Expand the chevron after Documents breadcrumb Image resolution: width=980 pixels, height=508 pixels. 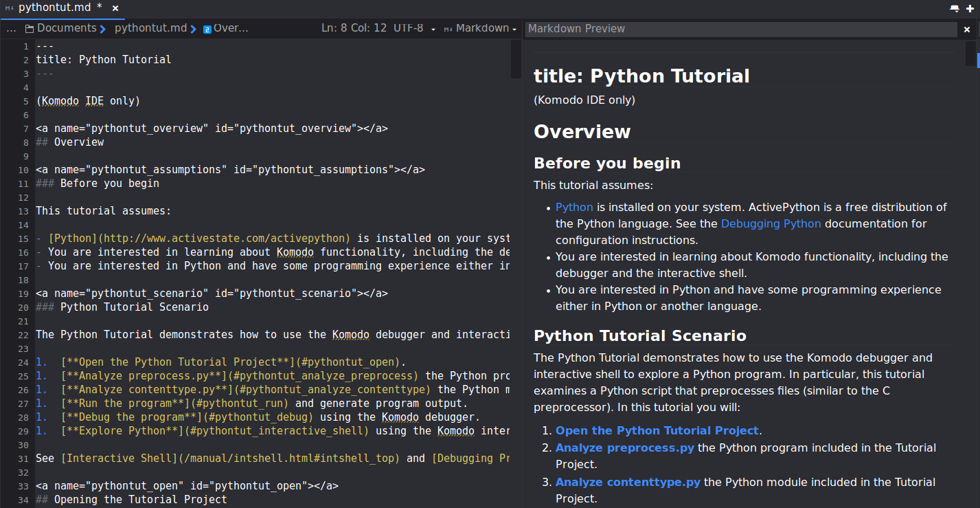(x=102, y=29)
